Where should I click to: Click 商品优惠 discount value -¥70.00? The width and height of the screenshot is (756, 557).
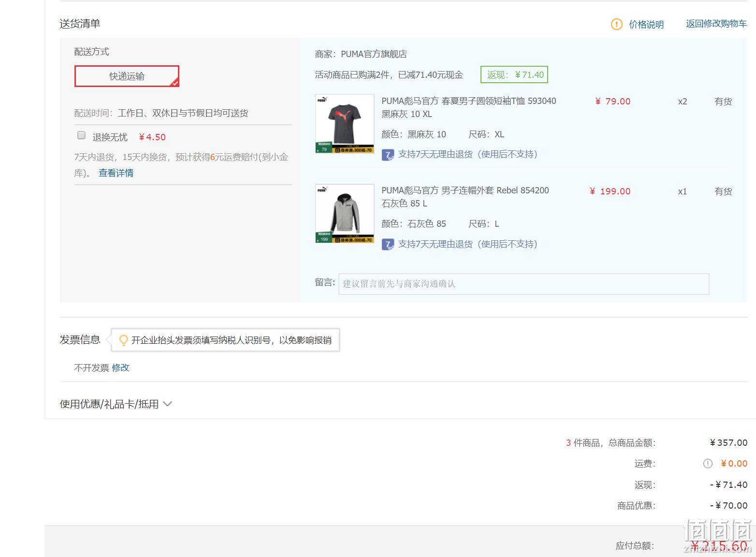pyautogui.click(x=728, y=506)
